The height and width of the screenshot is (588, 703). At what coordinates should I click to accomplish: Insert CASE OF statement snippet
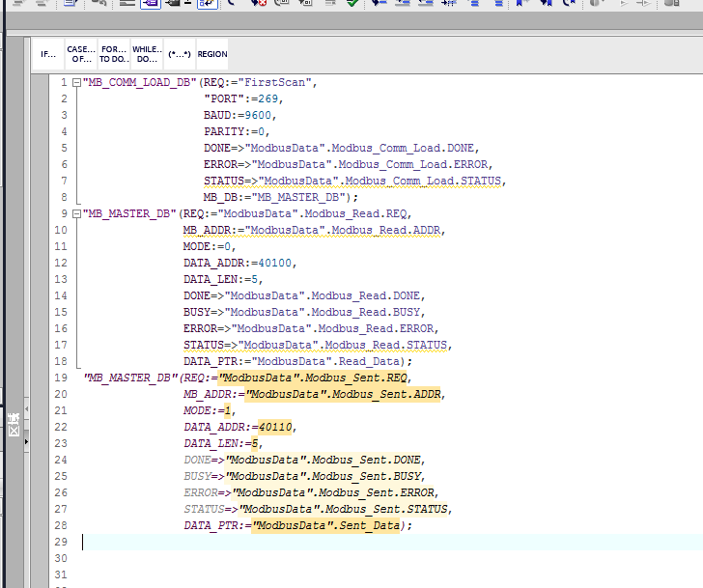80,54
